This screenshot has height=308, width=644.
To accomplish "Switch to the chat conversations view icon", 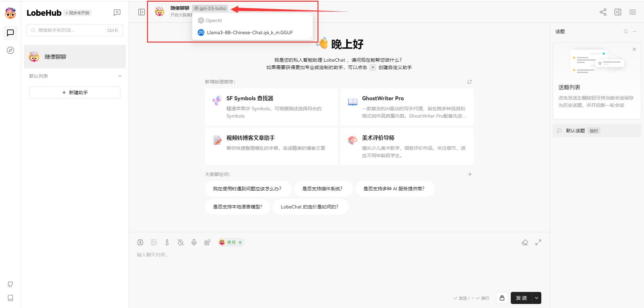I will pyautogui.click(x=10, y=33).
